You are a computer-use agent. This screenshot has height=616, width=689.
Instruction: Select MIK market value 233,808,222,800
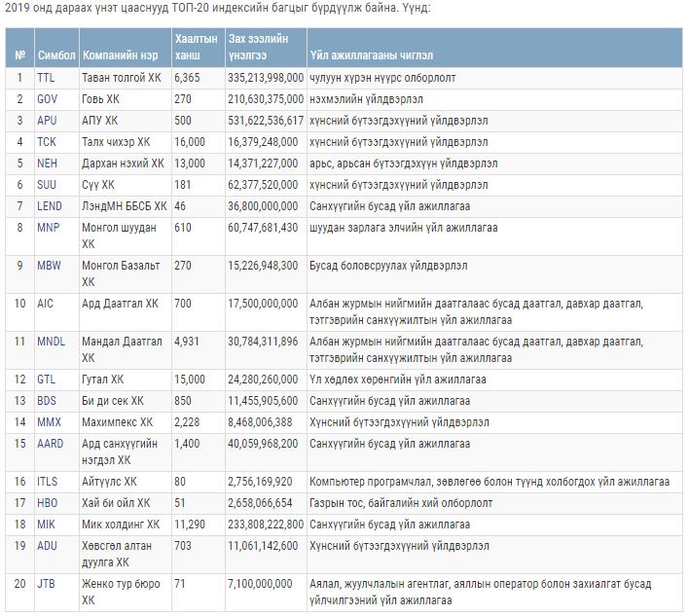[x=266, y=525]
